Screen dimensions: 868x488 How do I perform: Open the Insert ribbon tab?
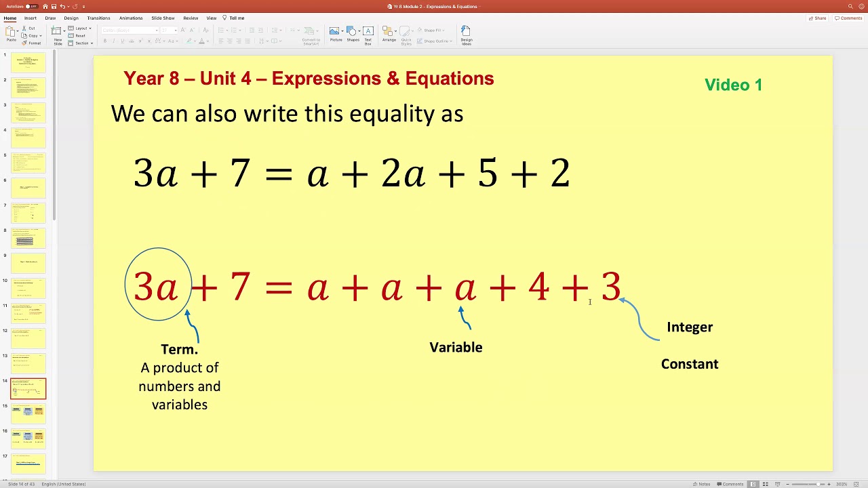click(31, 18)
